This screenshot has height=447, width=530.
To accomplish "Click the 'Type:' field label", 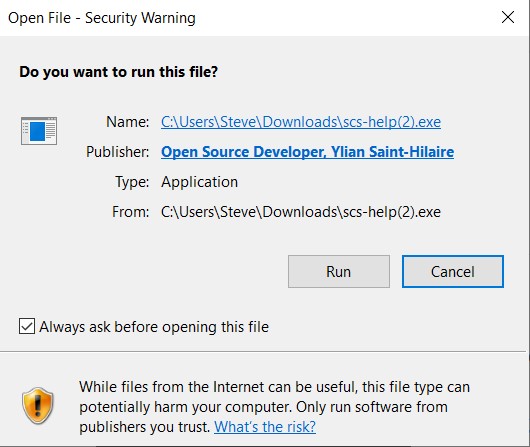I will click(132, 182).
